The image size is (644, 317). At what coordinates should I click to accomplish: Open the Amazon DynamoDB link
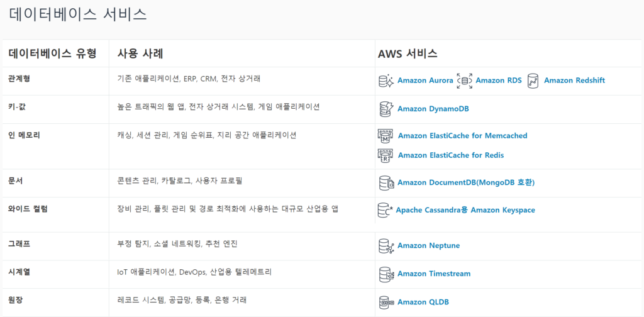433,109
